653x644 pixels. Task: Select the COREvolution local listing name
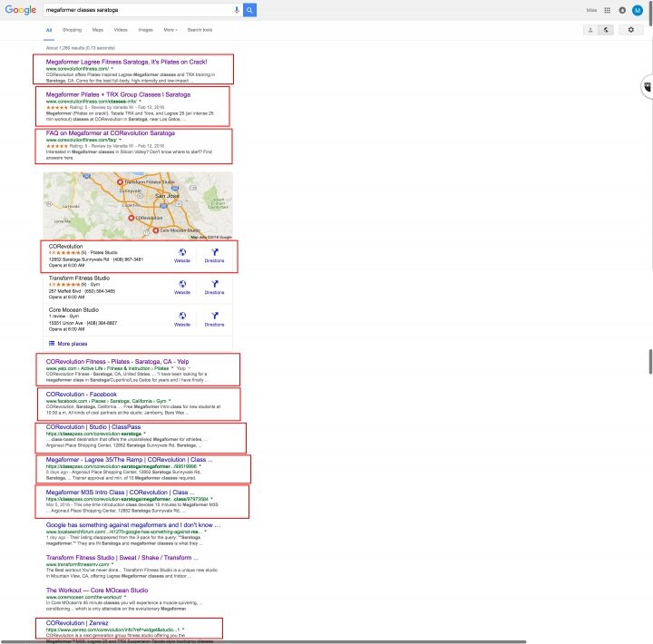(66, 246)
